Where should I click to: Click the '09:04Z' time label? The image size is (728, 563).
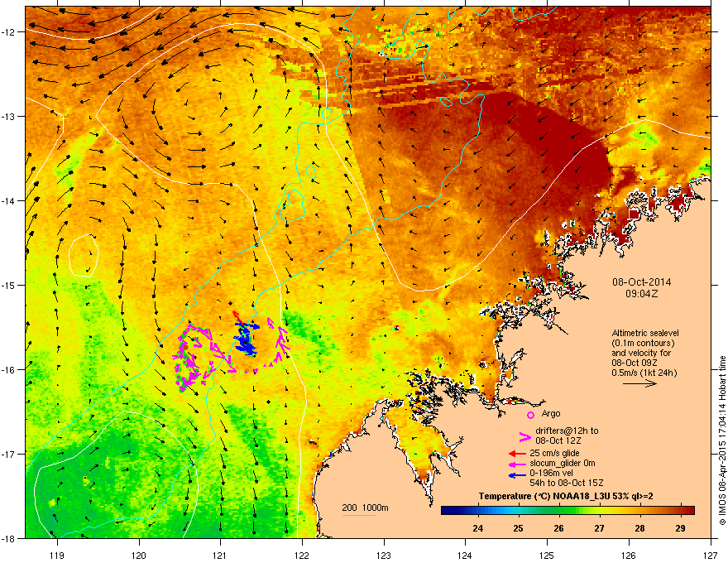(x=642, y=294)
